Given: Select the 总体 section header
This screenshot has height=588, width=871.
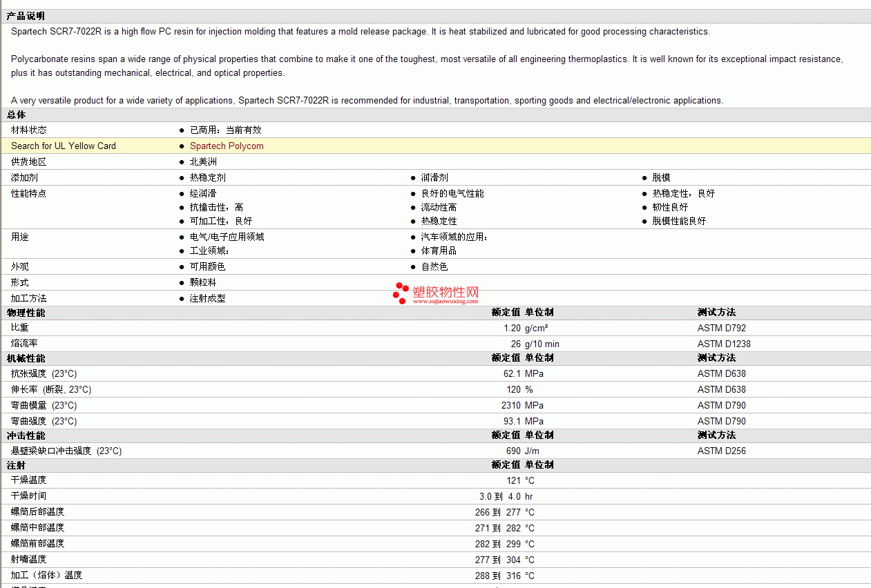Looking at the screenshot, I should coord(17,115).
